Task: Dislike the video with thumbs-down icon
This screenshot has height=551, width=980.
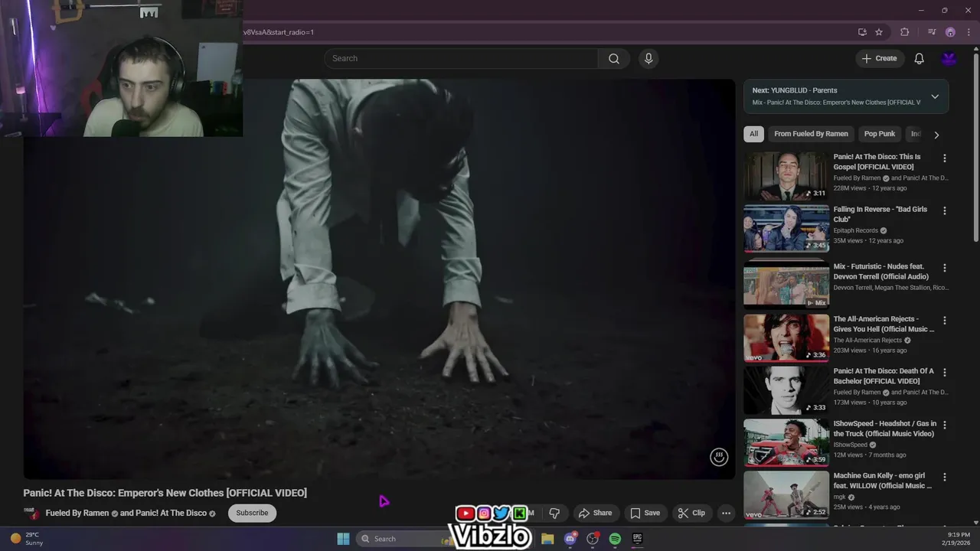Action: tap(555, 513)
